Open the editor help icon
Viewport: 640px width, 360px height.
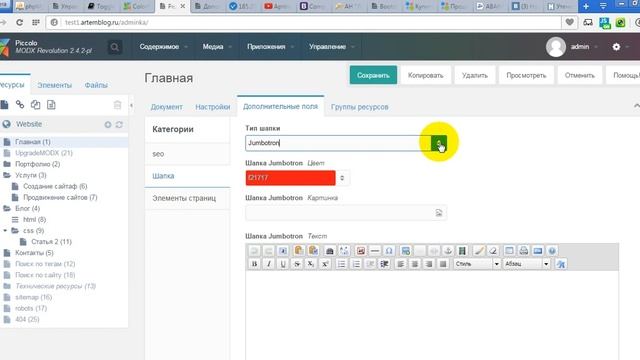pos(552,251)
